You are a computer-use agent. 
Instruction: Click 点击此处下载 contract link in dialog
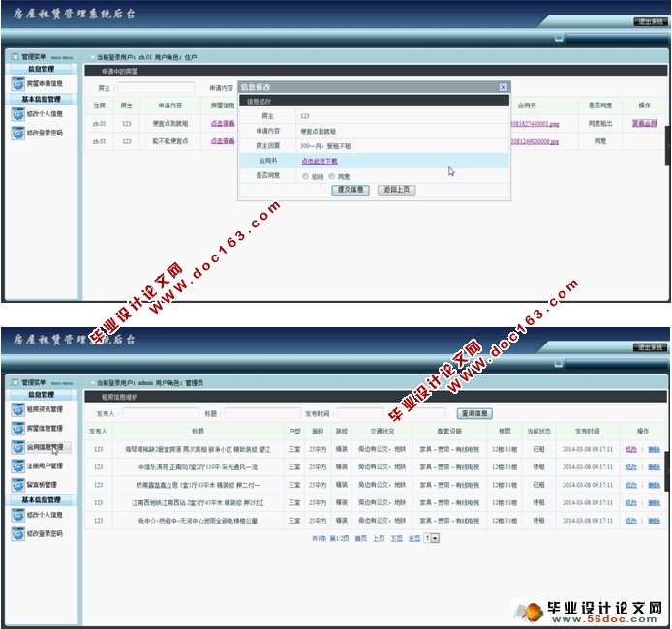click(320, 161)
